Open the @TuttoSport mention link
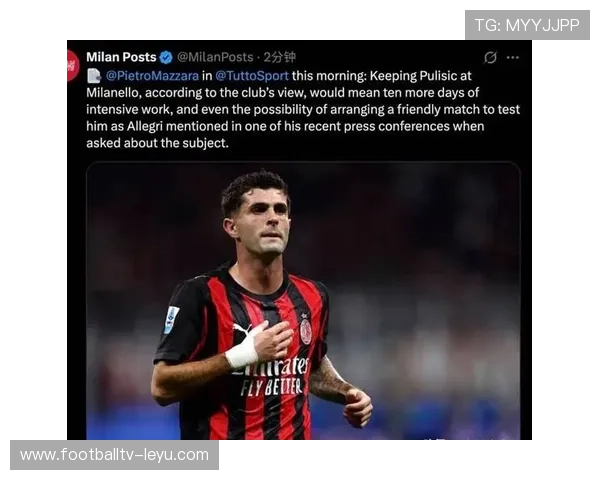Viewport: 600px width, 480px height. point(252,76)
